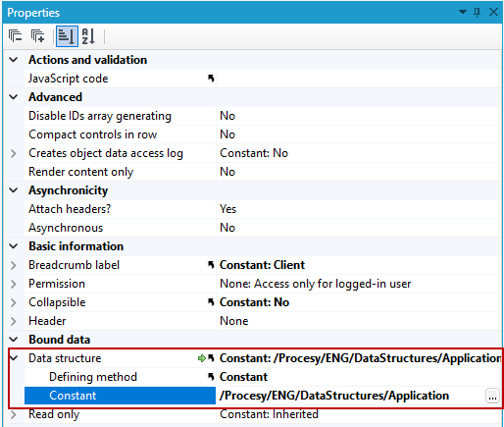Select the Defining method label
The width and height of the screenshot is (504, 427).
93,377
